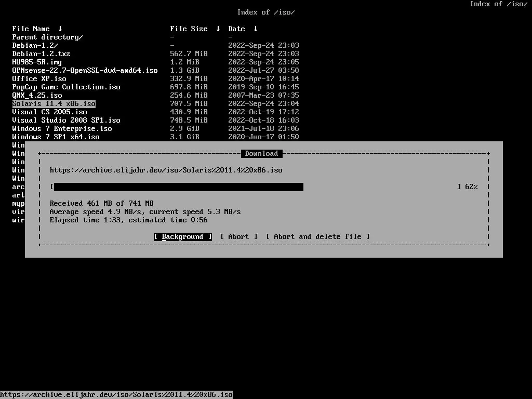Click 707.5 MiB size of Solaris row

coord(189,103)
